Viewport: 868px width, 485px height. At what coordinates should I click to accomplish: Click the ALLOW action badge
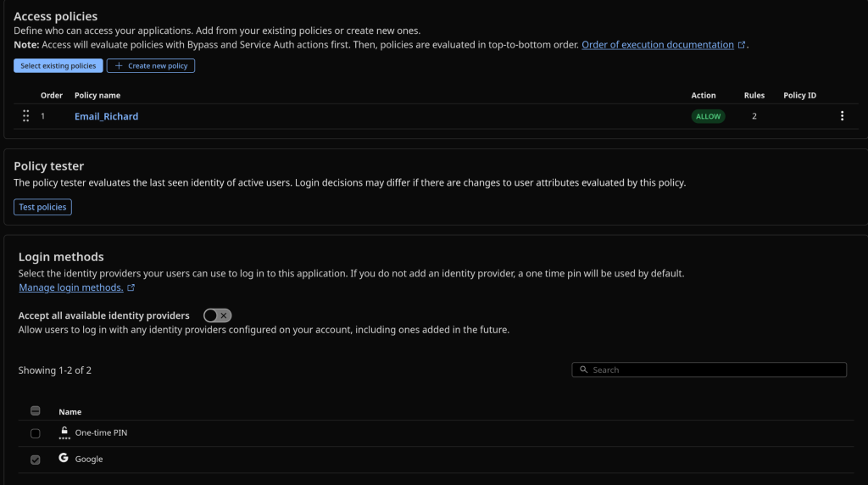click(708, 116)
